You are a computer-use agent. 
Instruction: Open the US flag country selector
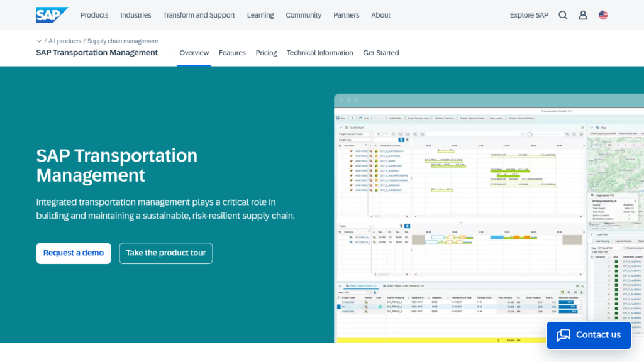pyautogui.click(x=603, y=15)
